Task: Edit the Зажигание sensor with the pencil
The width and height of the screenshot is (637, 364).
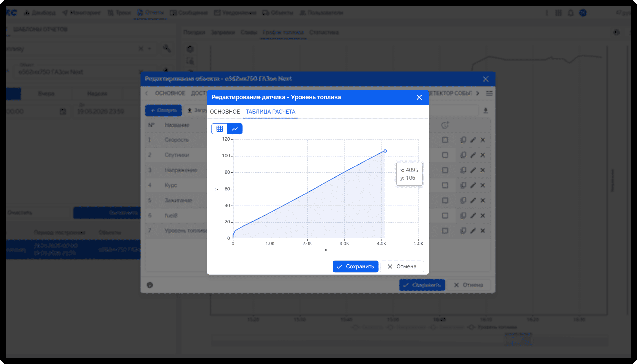Action: (473, 200)
